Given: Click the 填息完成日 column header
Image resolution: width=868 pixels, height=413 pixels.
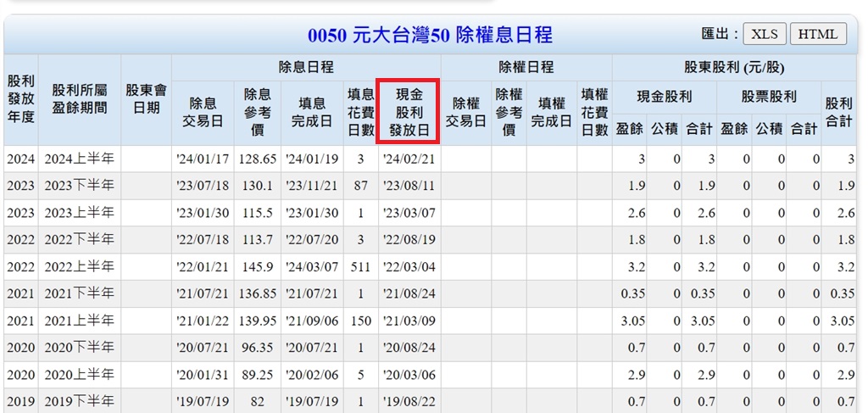Looking at the screenshot, I should [312, 113].
